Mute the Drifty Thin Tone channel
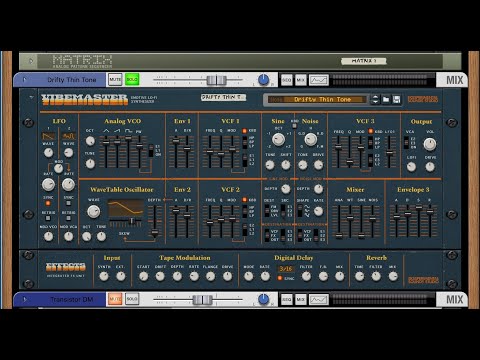Screen dimensions: 480x360 click(x=115, y=80)
